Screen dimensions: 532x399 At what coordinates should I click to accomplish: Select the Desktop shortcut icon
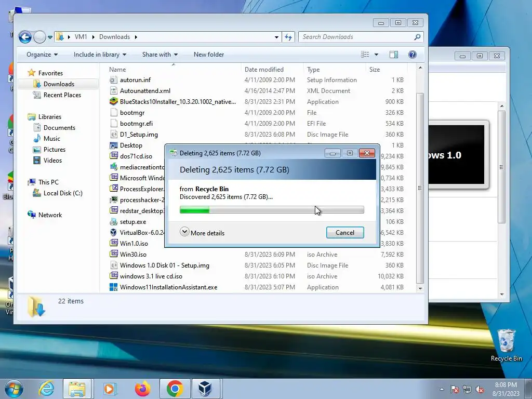pos(114,145)
